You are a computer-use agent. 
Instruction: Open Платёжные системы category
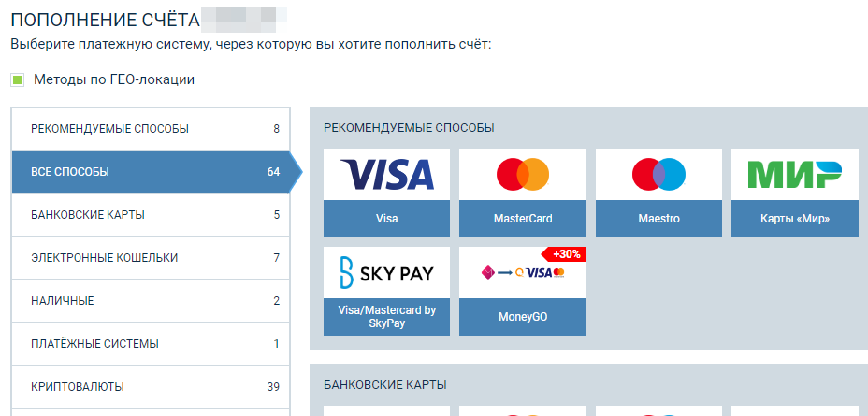pos(150,344)
